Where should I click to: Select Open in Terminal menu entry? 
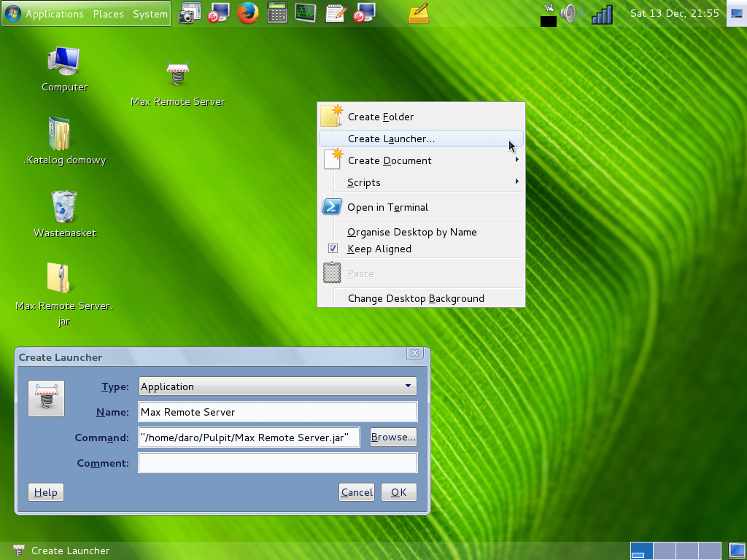point(387,207)
